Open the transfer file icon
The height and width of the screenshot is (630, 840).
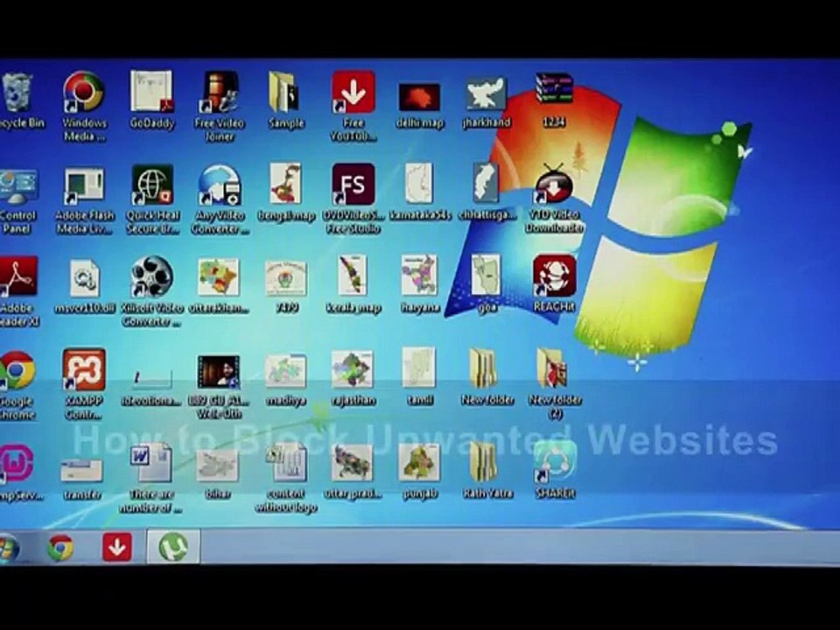click(81, 470)
